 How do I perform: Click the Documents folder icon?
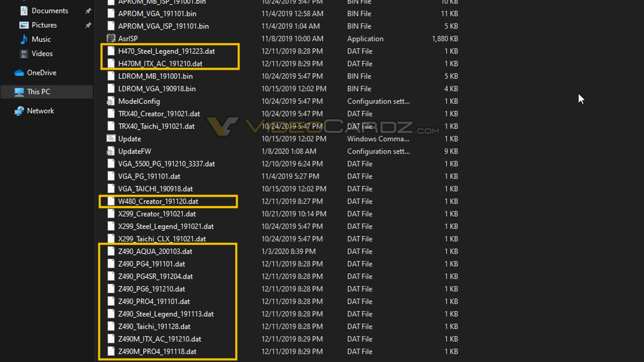point(24,11)
